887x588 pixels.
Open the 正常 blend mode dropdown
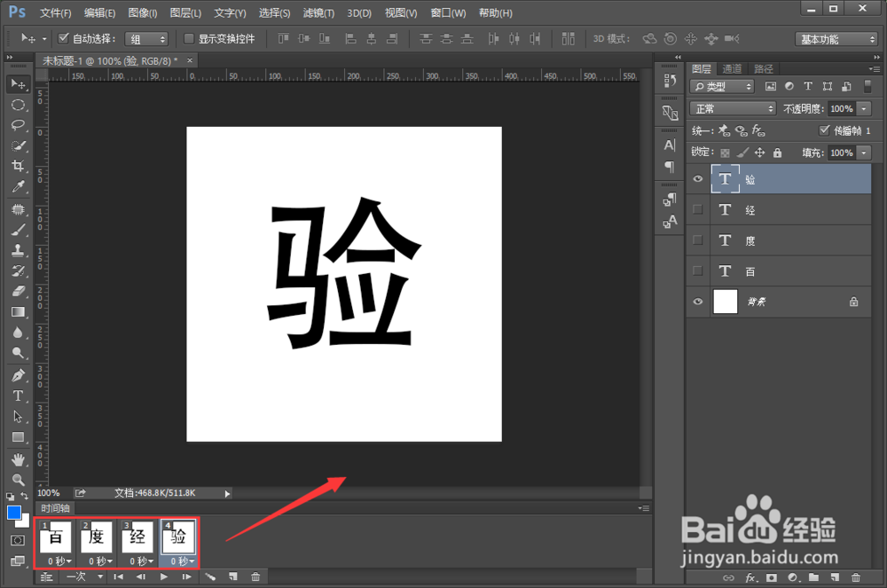click(732, 107)
